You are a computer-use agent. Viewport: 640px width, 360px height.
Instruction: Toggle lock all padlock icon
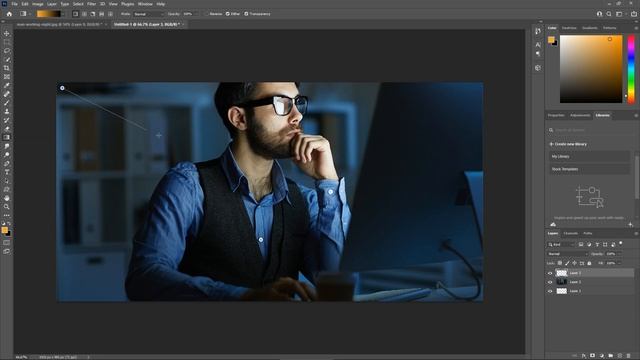tap(589, 263)
